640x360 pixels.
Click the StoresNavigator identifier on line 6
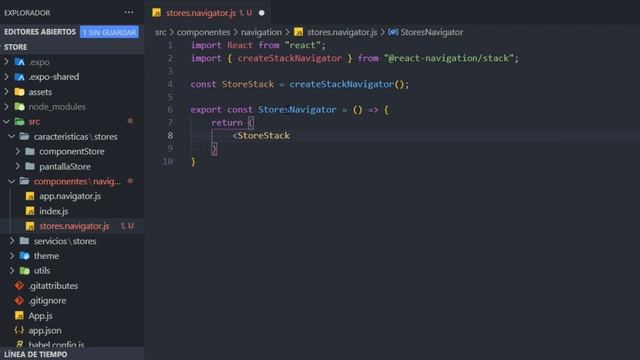(x=297, y=109)
